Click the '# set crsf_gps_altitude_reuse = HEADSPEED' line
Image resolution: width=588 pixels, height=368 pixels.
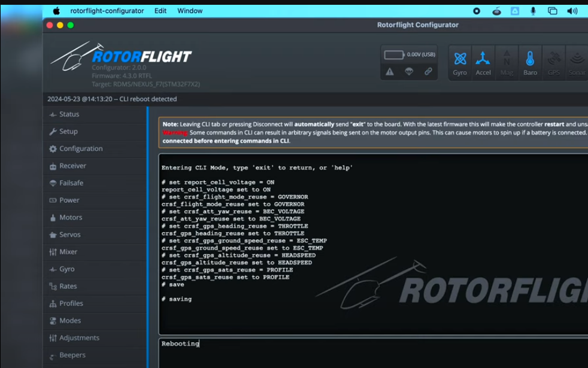tap(238, 256)
